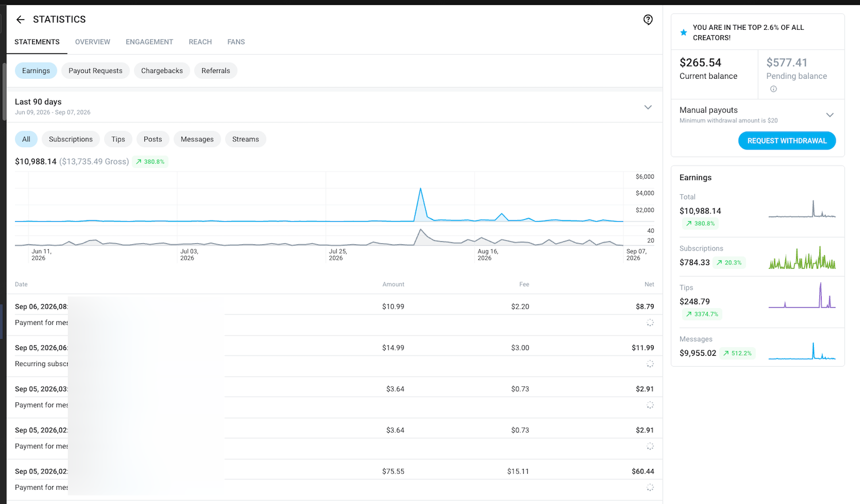
Task: Open the Messages earnings sparkline
Action: 802,351
